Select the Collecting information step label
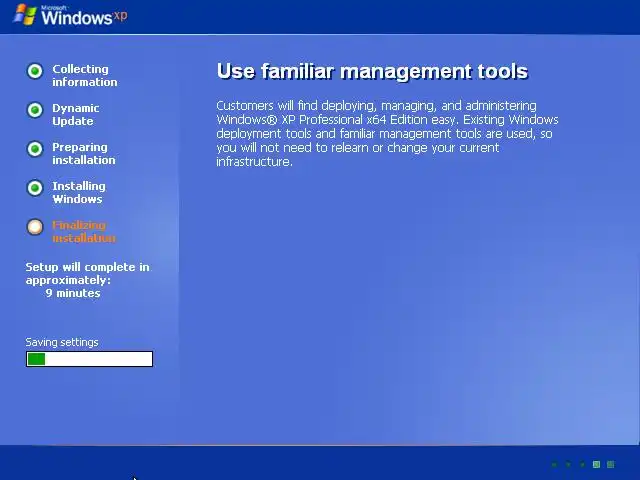The width and height of the screenshot is (640, 480). [84, 76]
